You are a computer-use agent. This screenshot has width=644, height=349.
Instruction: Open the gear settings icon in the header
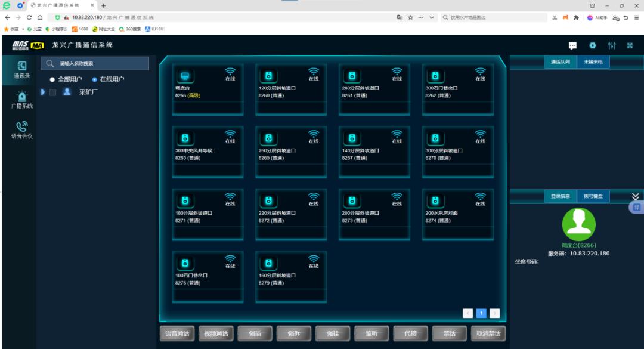click(x=592, y=45)
